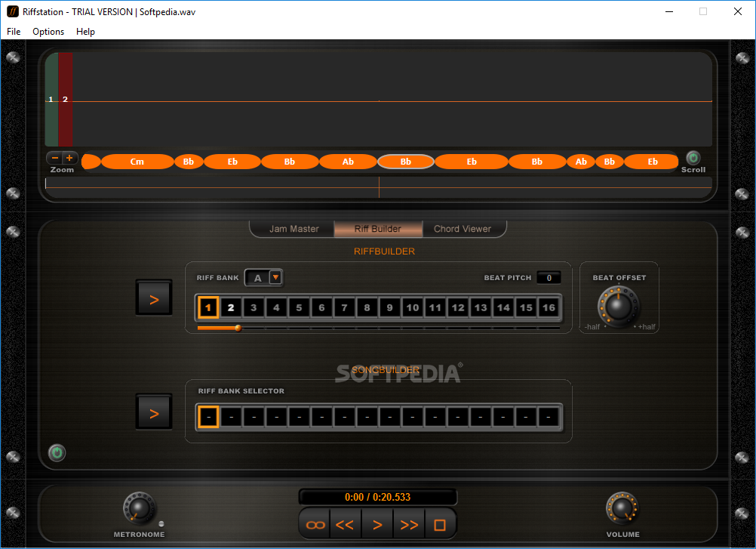Toggle the Scroll power button
Image resolution: width=756 pixels, height=549 pixels.
click(693, 158)
